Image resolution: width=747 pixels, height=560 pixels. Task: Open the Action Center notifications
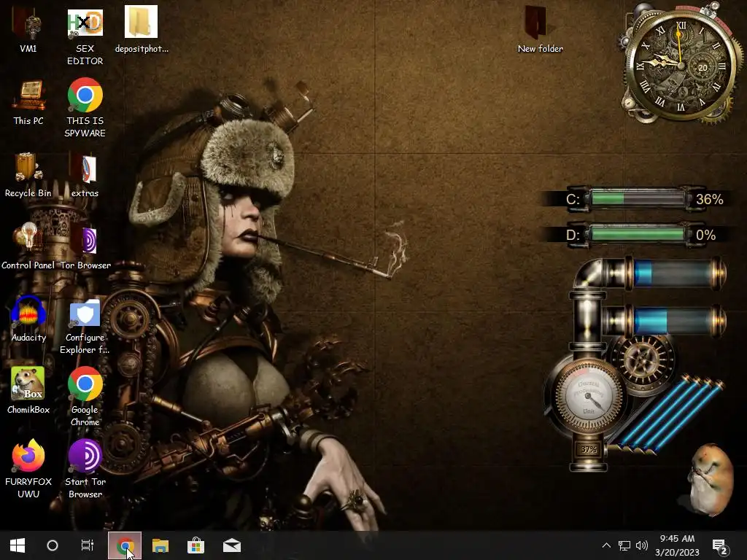[x=720, y=546]
